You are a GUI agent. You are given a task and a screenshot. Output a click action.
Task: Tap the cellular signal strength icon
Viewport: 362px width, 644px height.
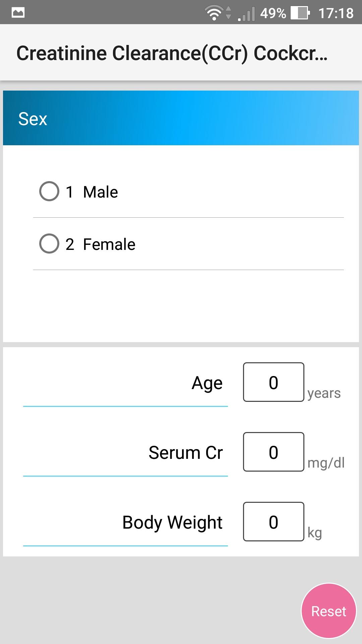[x=246, y=14]
